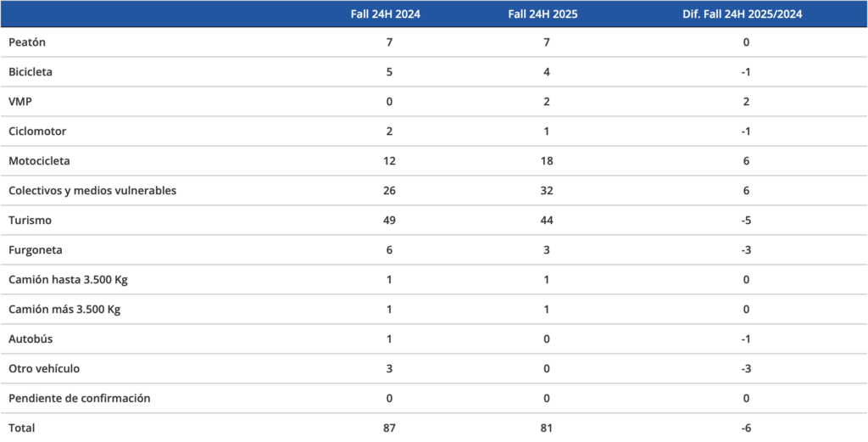Click the "Furgoneta" row label

pos(35,250)
